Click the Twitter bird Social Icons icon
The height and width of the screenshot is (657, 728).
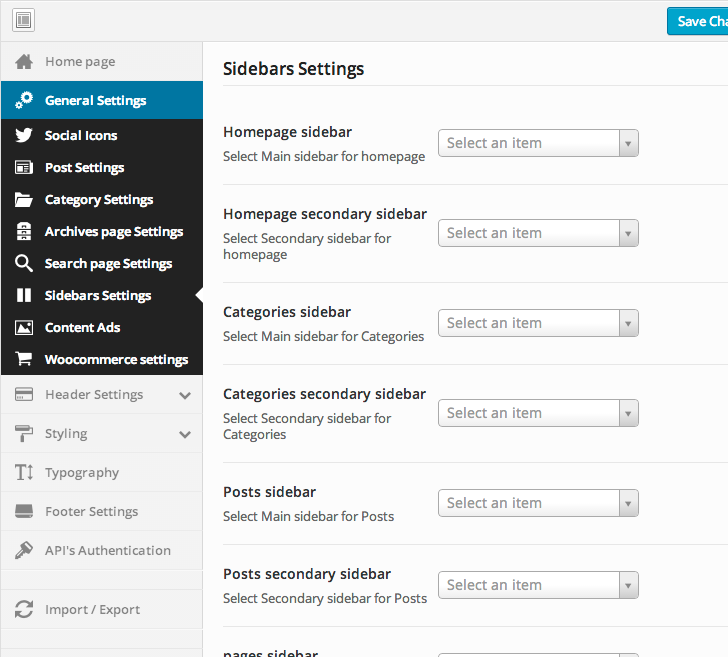pos(25,136)
